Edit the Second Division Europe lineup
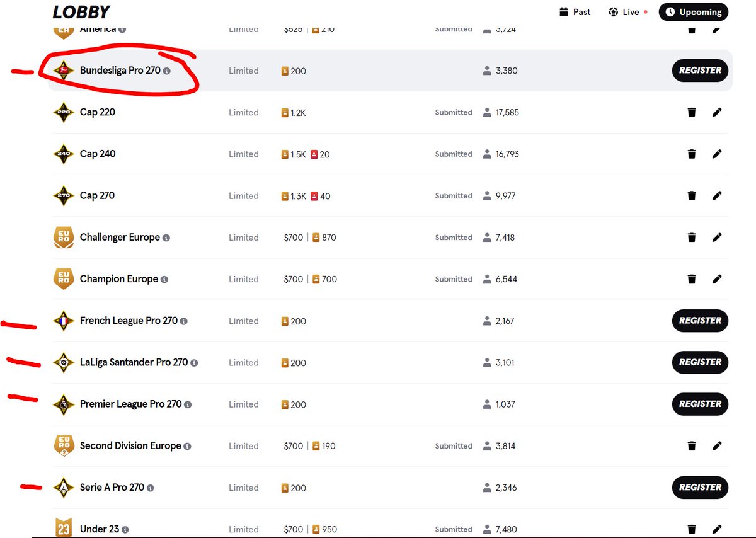The width and height of the screenshot is (756, 538). tap(716, 445)
